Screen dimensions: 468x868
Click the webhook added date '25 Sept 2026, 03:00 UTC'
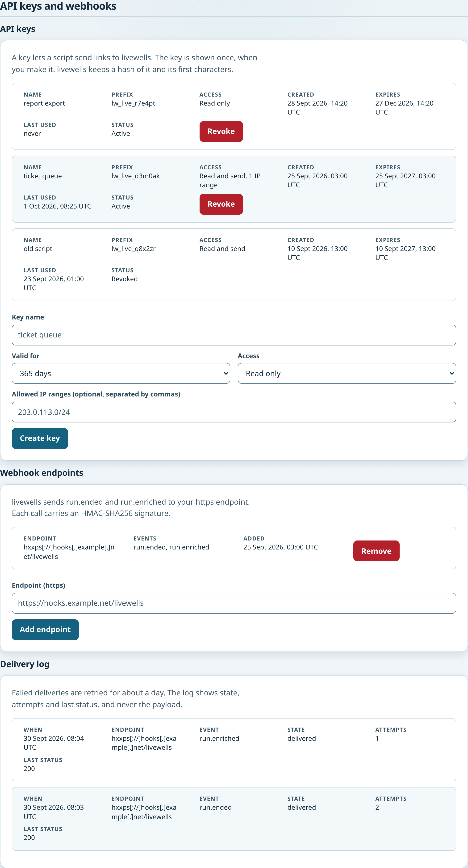click(281, 547)
